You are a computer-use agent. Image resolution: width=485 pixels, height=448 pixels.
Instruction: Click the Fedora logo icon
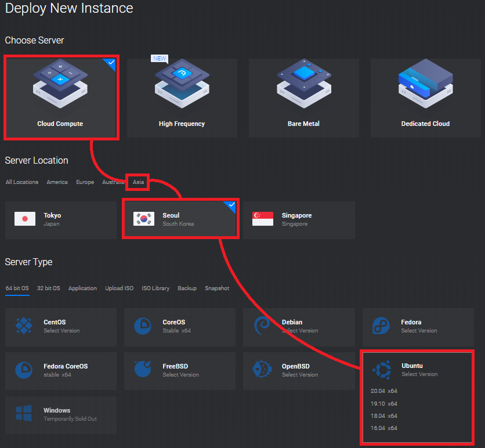pyautogui.click(x=381, y=326)
